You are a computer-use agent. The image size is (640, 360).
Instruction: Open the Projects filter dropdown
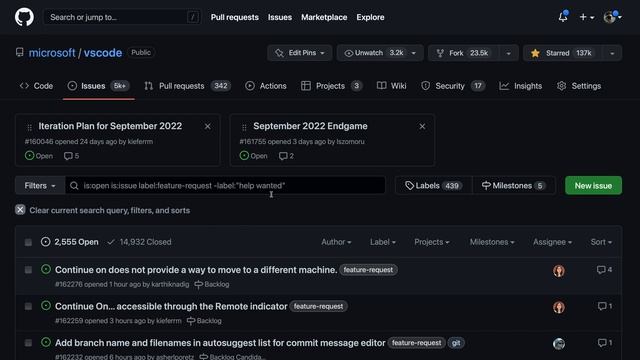pyautogui.click(x=432, y=242)
